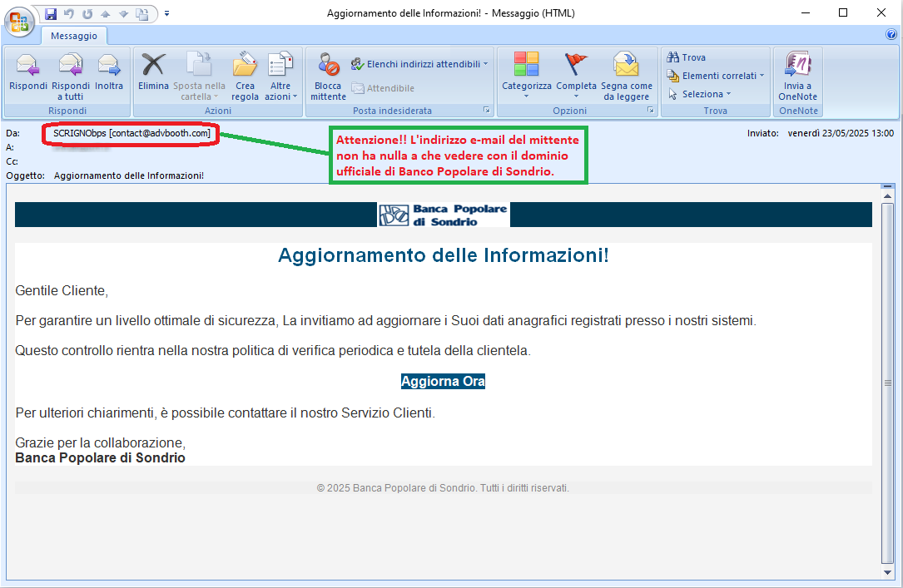903x588 pixels.
Task: Open the Categorizza color categories menu
Action: click(526, 75)
